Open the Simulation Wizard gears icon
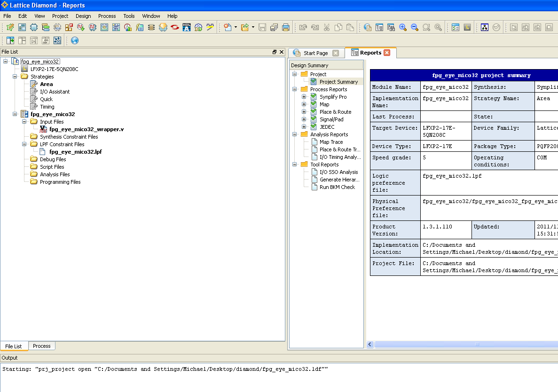558x392 pixels. point(198,27)
